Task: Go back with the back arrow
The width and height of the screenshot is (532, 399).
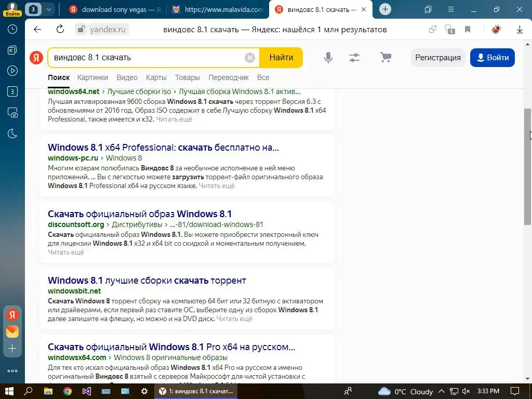Action: (37, 30)
